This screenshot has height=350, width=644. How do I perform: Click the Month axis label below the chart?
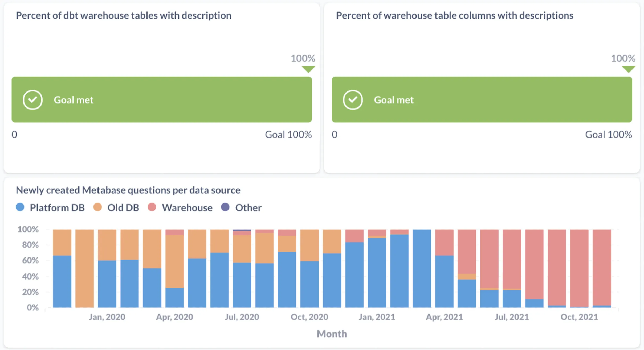[x=332, y=333]
